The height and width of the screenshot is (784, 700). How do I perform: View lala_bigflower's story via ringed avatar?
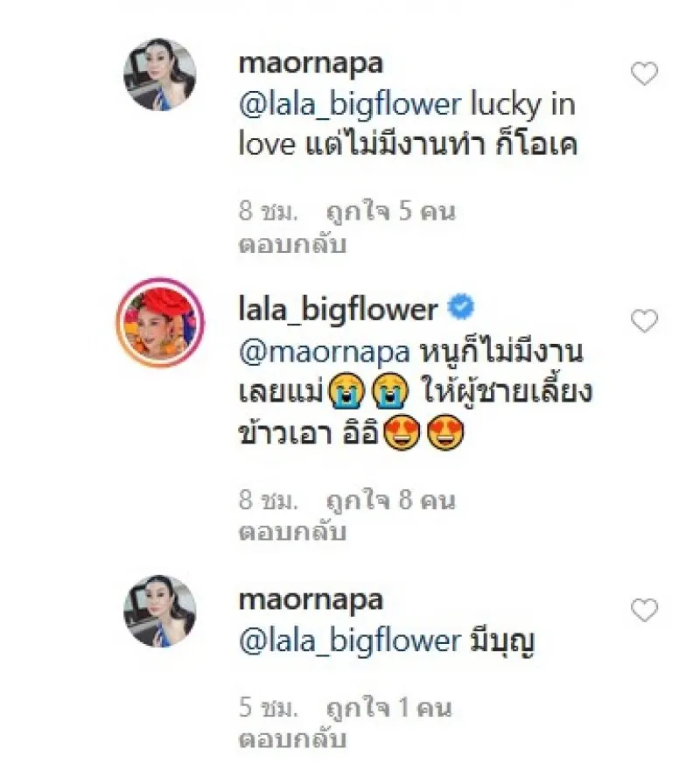coord(160,322)
